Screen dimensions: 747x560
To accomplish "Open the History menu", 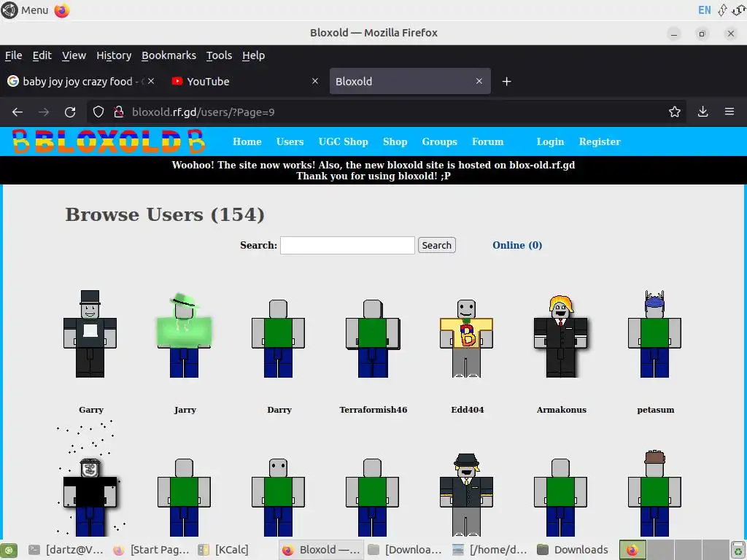I will pos(114,55).
